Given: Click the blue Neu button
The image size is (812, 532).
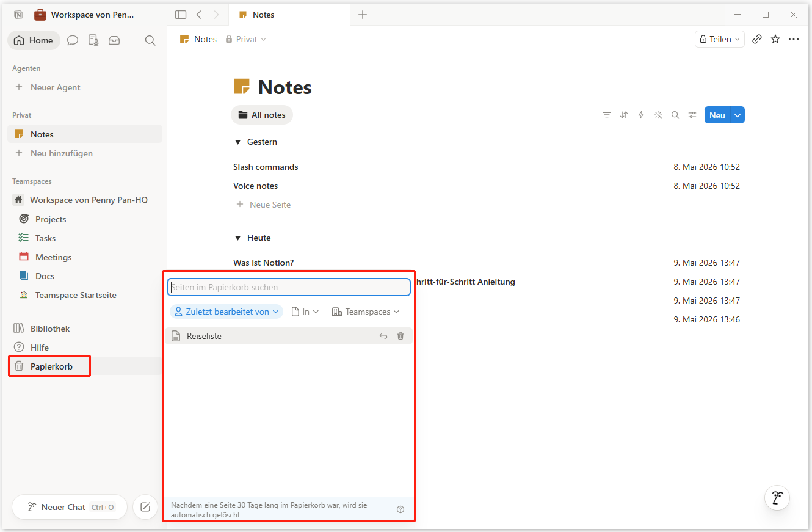Looking at the screenshot, I should click(x=717, y=115).
